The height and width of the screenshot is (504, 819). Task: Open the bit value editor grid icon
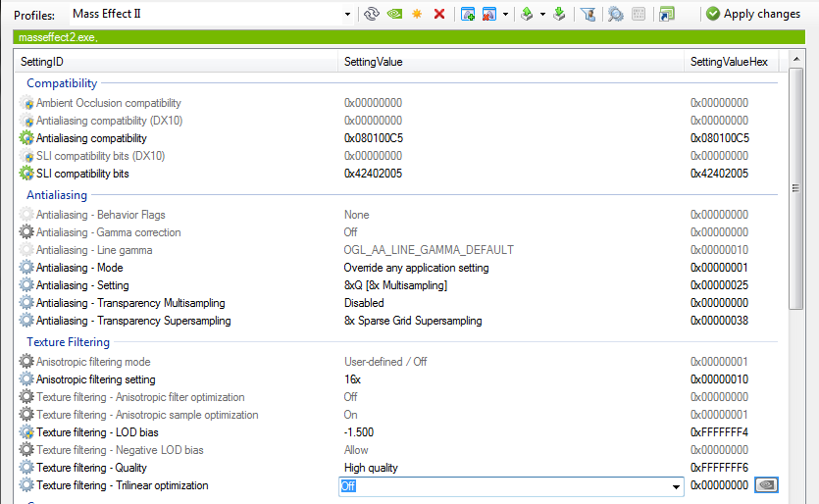coord(639,14)
